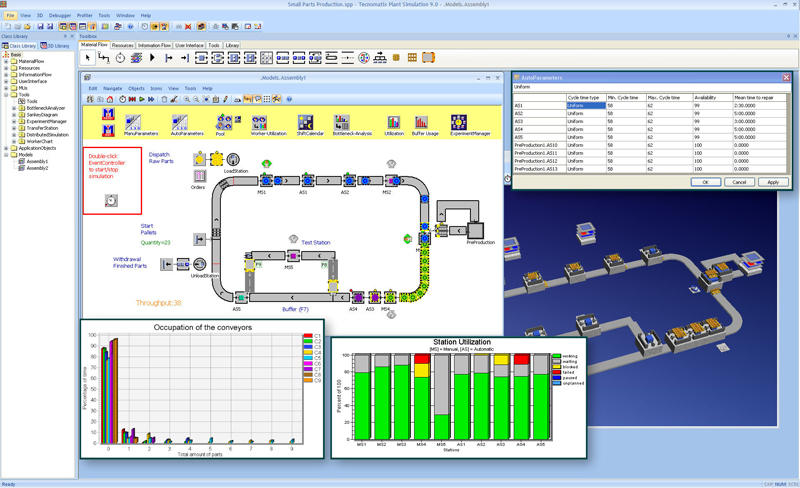Click the UnloadStation icon

click(x=199, y=264)
